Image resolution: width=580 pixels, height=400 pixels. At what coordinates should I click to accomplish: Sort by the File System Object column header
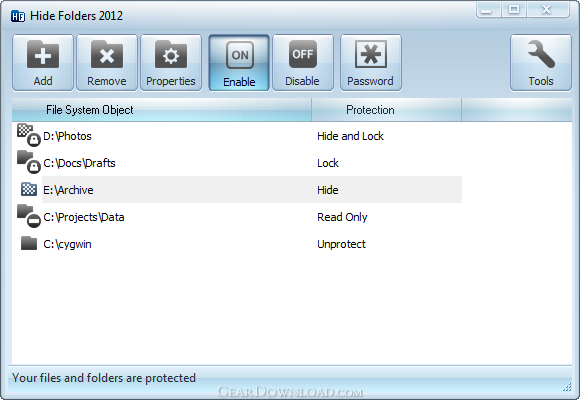(162, 110)
